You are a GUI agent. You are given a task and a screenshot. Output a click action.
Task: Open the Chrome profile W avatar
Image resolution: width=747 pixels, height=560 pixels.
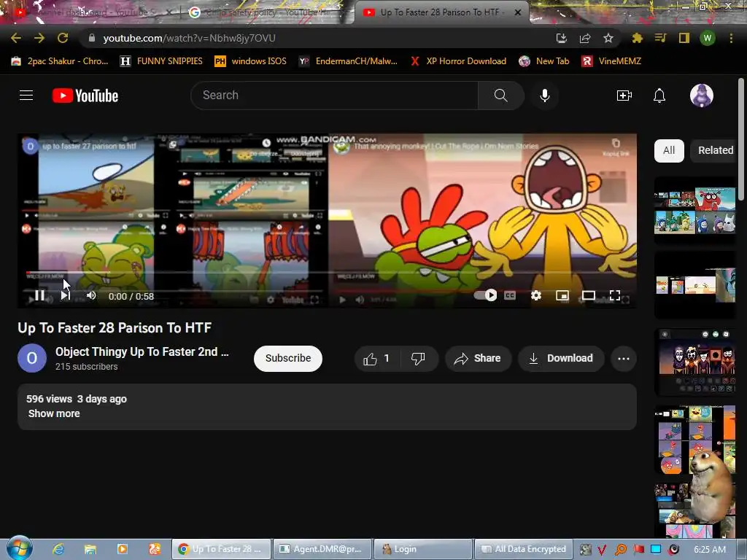coord(708,38)
